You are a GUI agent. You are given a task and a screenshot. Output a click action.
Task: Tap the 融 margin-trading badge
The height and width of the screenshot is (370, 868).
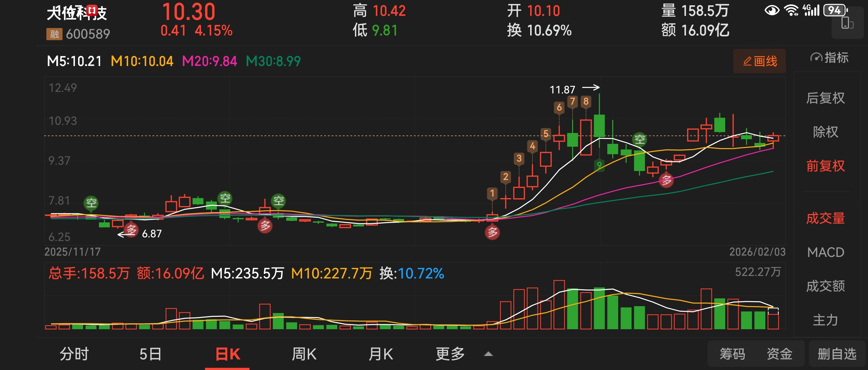pos(54,34)
